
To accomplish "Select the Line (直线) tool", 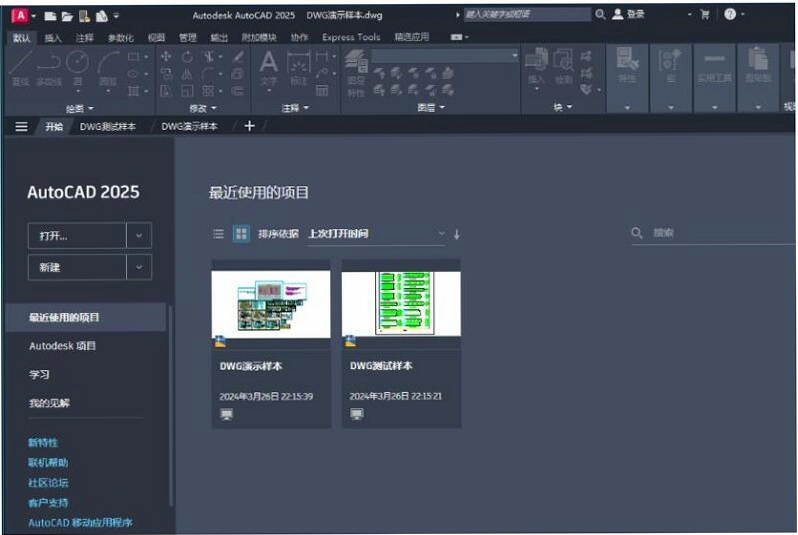I will point(20,69).
